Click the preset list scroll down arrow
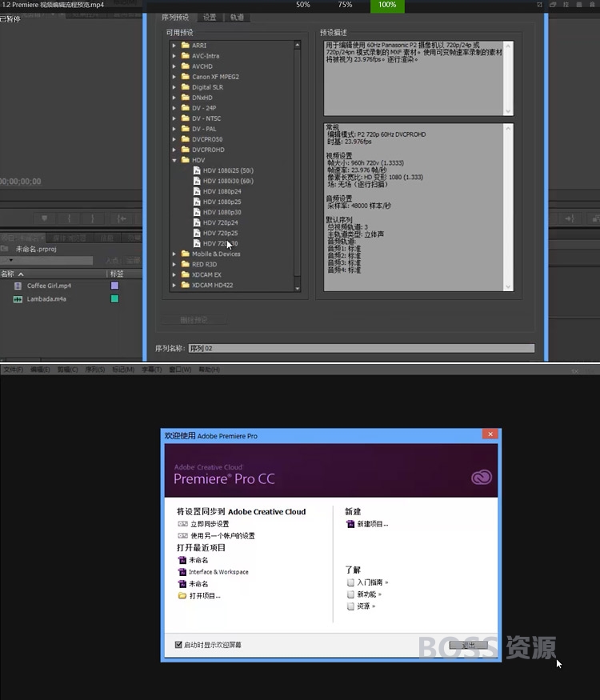This screenshot has width=600, height=700. tap(298, 288)
